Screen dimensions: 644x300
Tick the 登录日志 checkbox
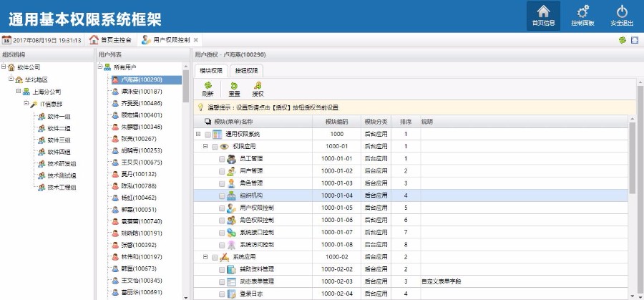(222, 295)
